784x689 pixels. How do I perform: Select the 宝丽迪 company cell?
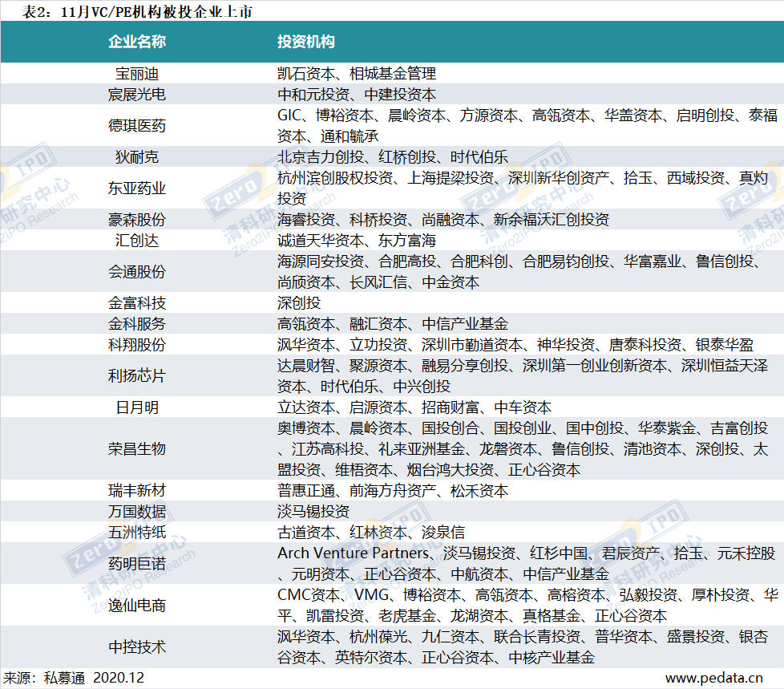click(137, 74)
